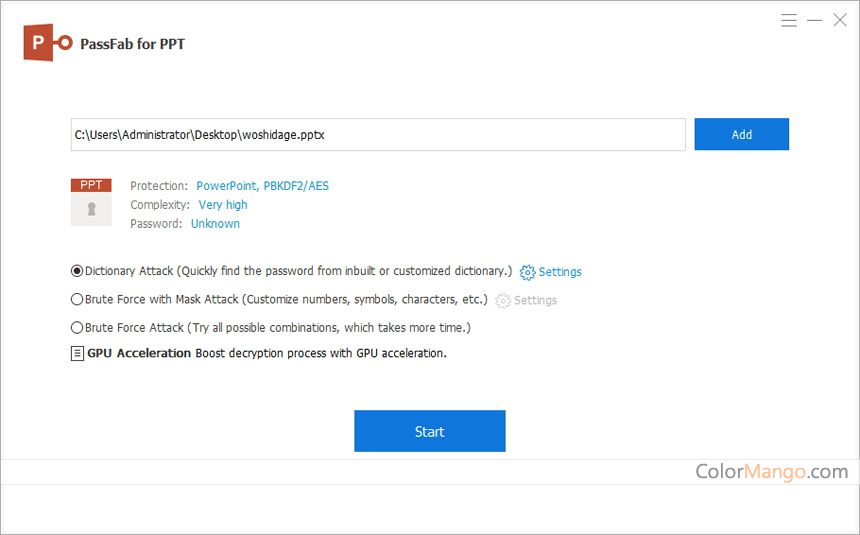The width and height of the screenshot is (860, 535).
Task: Focus the woshidage.pptx file path field
Action: pyautogui.click(x=378, y=135)
